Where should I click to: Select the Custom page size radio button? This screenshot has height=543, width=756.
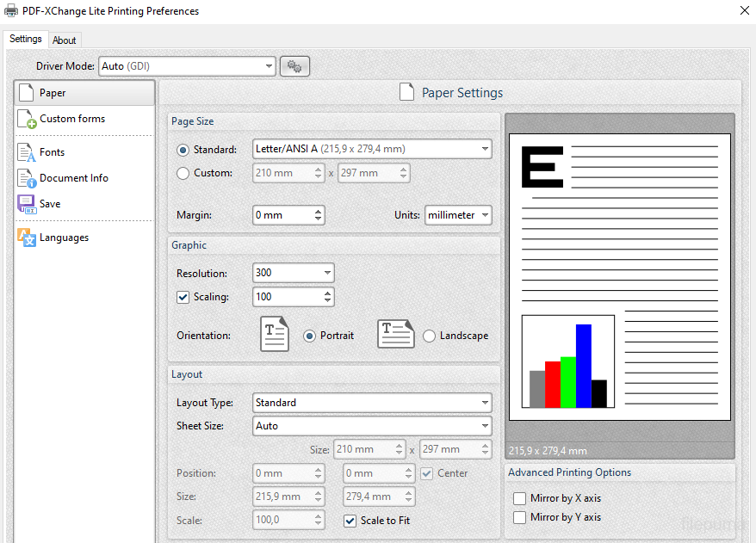(x=183, y=173)
